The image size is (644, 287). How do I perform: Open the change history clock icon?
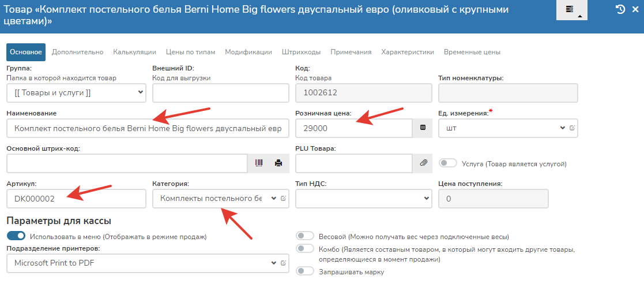(x=620, y=9)
